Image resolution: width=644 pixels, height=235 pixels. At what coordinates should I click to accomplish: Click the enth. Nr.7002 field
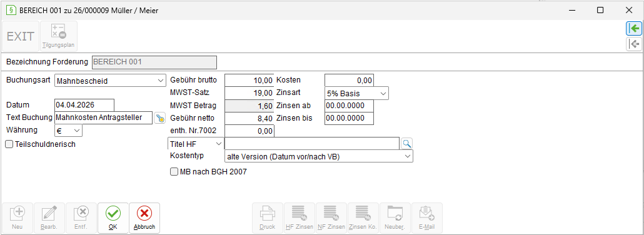point(249,131)
